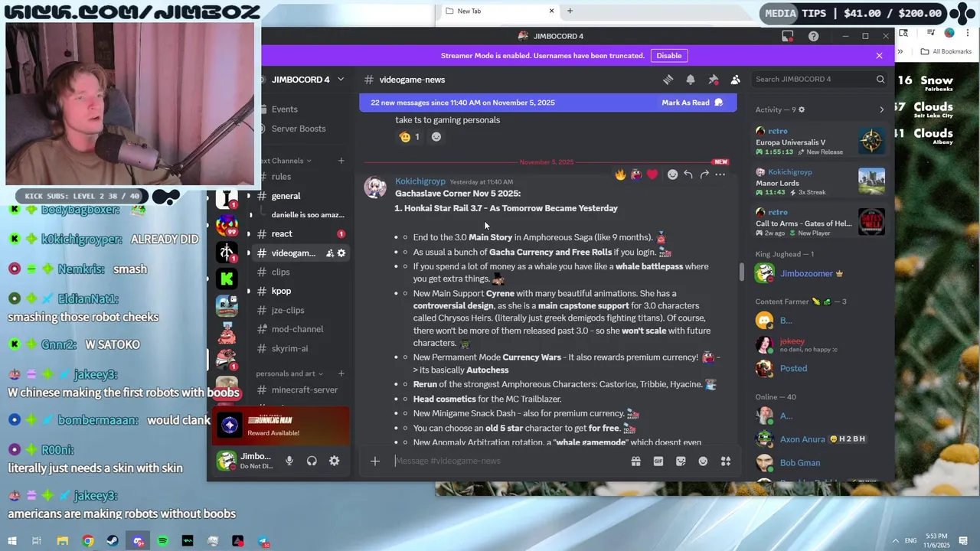Toggle the member list icon
980x551 pixels.
pos(736,80)
